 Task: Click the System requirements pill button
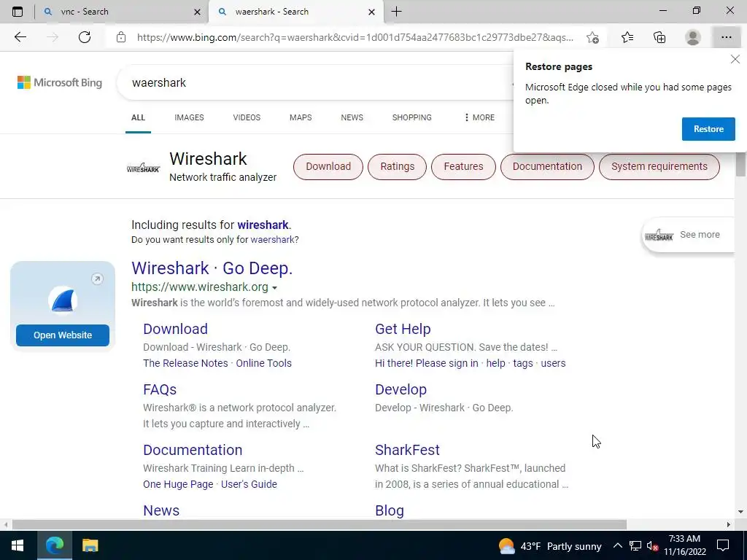659,167
